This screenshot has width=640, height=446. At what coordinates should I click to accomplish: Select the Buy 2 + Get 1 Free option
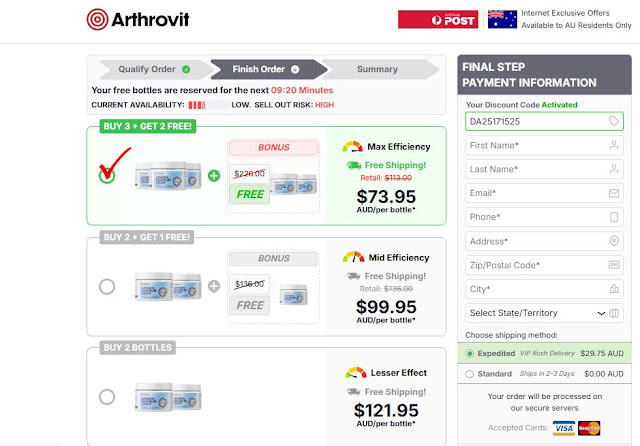107,287
